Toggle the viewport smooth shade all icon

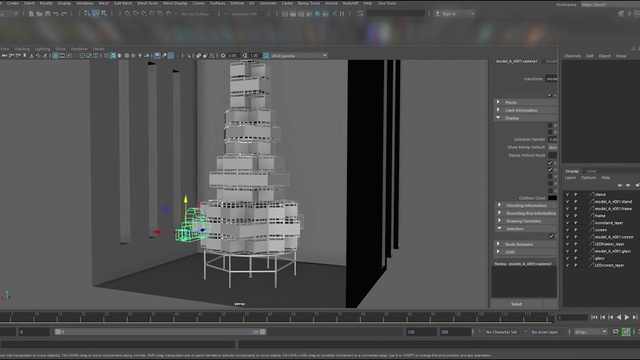tap(113, 56)
